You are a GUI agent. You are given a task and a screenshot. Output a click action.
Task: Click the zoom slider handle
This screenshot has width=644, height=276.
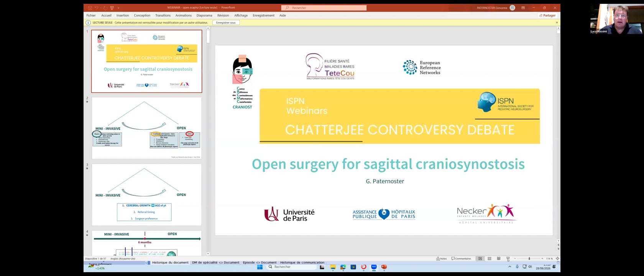(x=529, y=259)
